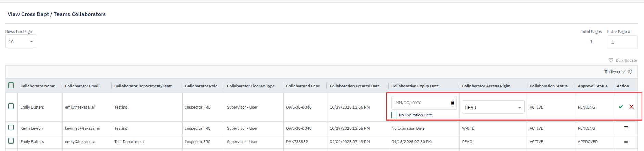Image resolution: width=644 pixels, height=151 pixels.
Task: Open the Rows Per Page dropdown
Action: 21,42
